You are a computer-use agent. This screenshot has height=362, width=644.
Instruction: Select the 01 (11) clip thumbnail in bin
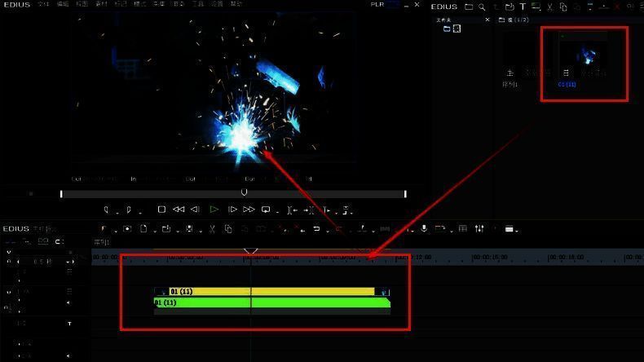pos(583,55)
